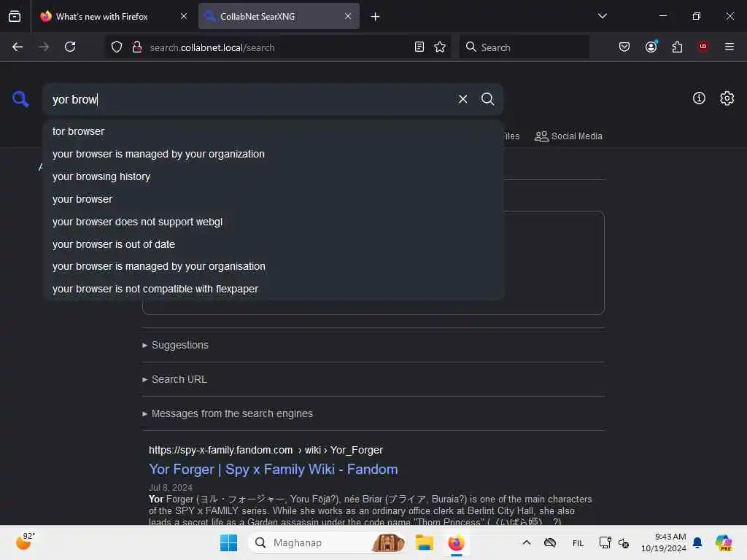The height and width of the screenshot is (560, 747).
Task: Open the cloud sync tray icon
Action: pos(550,542)
